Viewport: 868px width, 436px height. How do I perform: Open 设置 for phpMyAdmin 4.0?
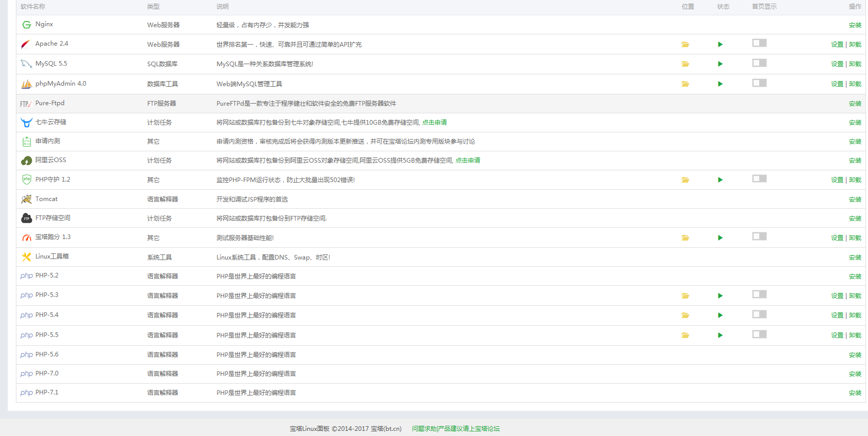[x=837, y=84]
